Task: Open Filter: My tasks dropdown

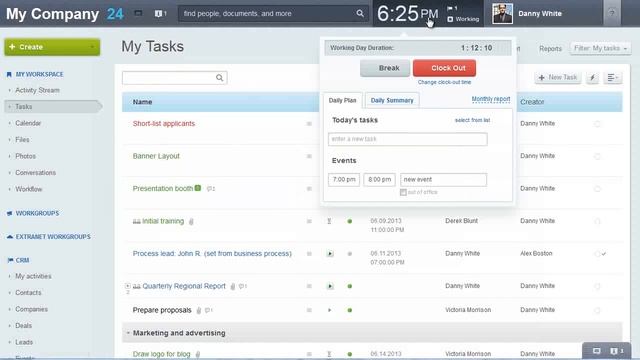Action: (600, 48)
